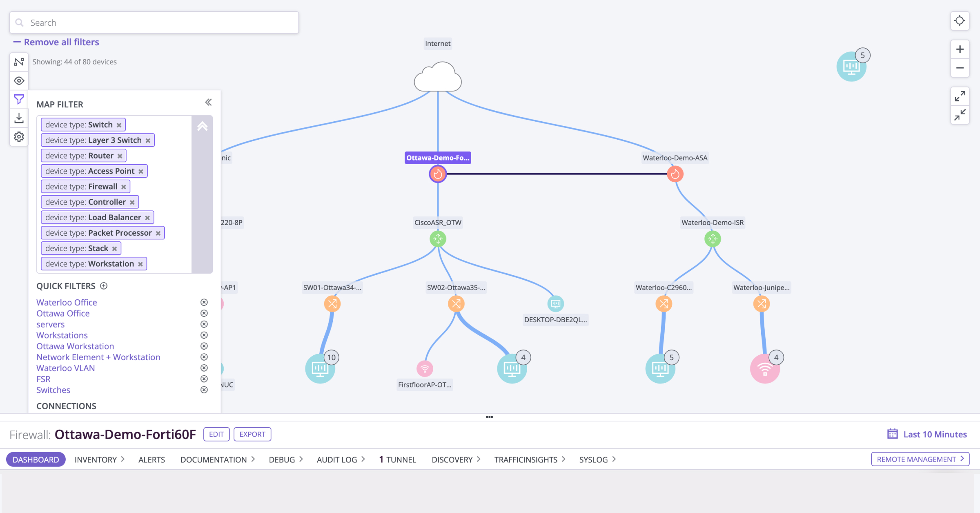Click the Edit button for firewall
The height and width of the screenshot is (513, 980).
point(216,434)
